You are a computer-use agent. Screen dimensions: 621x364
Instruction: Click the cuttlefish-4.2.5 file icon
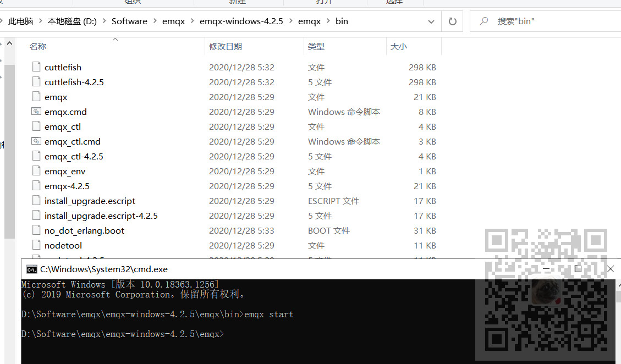click(x=36, y=82)
